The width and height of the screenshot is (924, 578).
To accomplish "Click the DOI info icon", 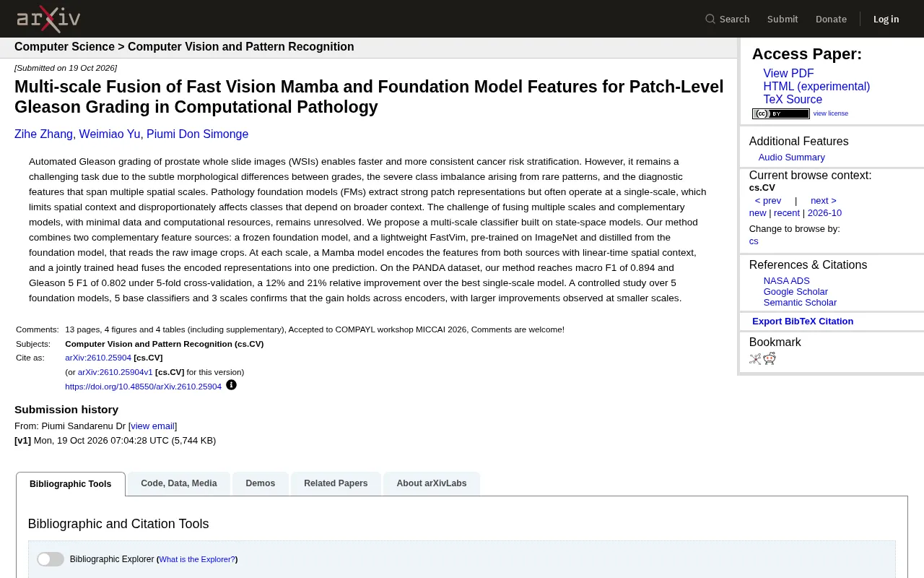I will pos(231,385).
